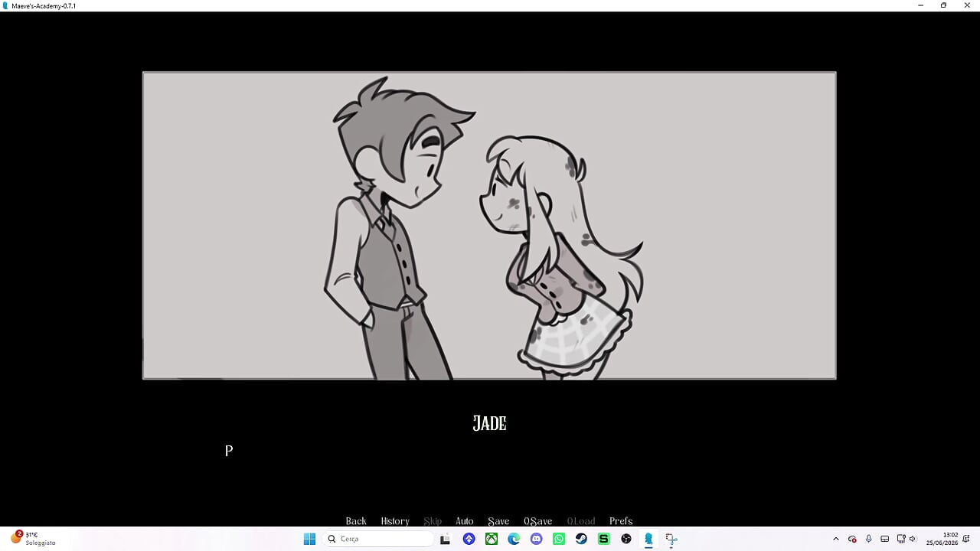Image resolution: width=980 pixels, height=551 pixels.
Task: Click the scene illustration to advance dialogue
Action: tap(489, 226)
